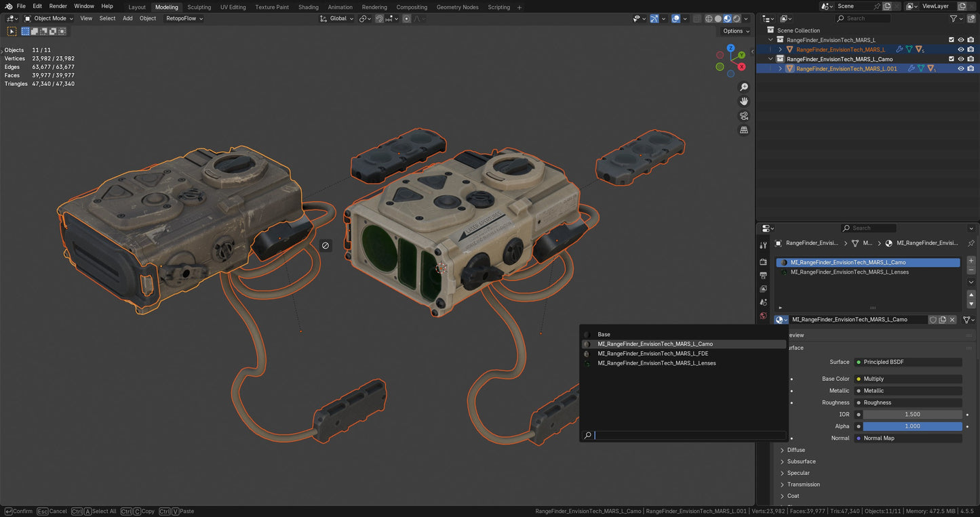Open the viewport Options dropdown

click(736, 31)
